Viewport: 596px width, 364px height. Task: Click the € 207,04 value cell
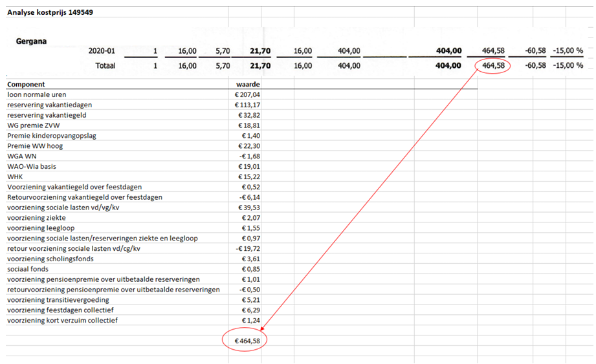click(x=248, y=94)
